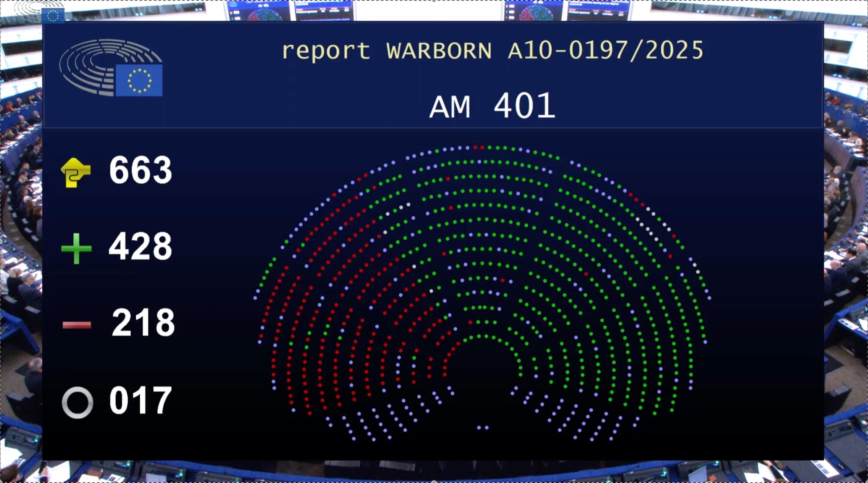Click the small EU flag in top-left corner

click(x=53, y=16)
